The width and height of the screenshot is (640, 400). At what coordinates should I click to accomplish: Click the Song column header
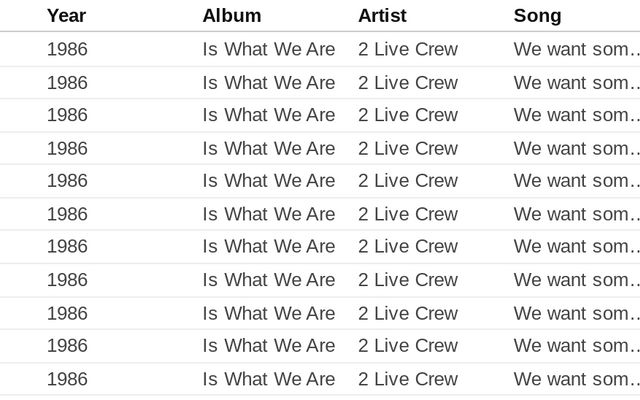coord(538,16)
